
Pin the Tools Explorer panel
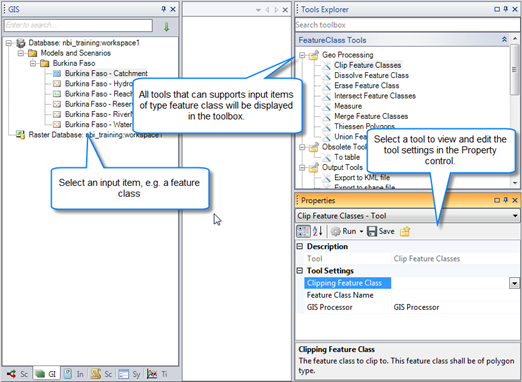[x=506, y=9]
